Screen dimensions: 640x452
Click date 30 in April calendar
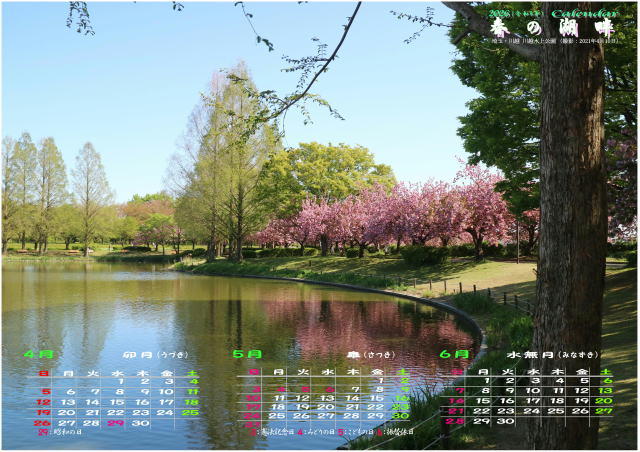coord(141,423)
